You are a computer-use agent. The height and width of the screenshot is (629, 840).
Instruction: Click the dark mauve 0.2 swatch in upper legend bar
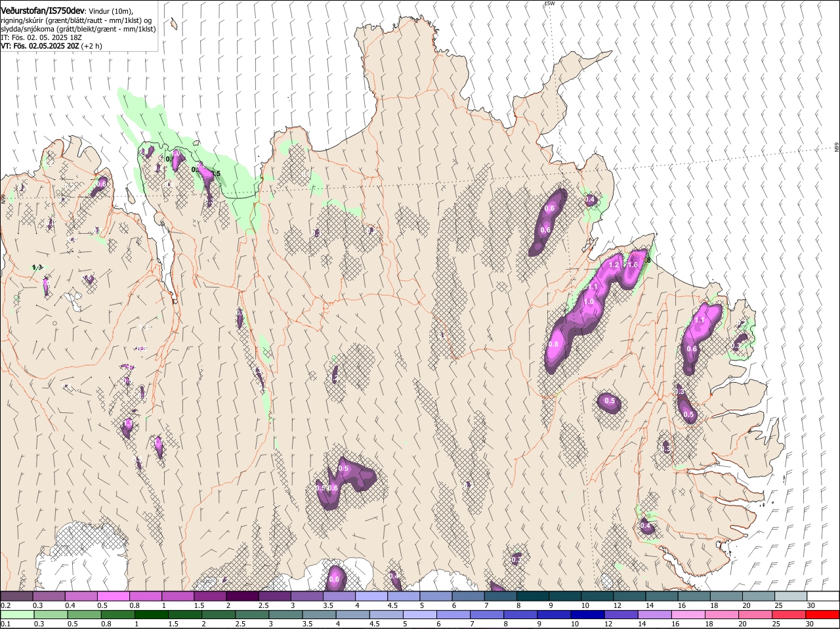(x=16, y=596)
